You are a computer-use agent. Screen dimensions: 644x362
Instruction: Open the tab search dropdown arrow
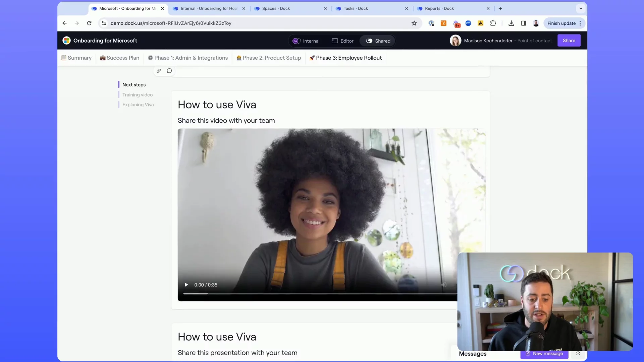pyautogui.click(x=581, y=8)
